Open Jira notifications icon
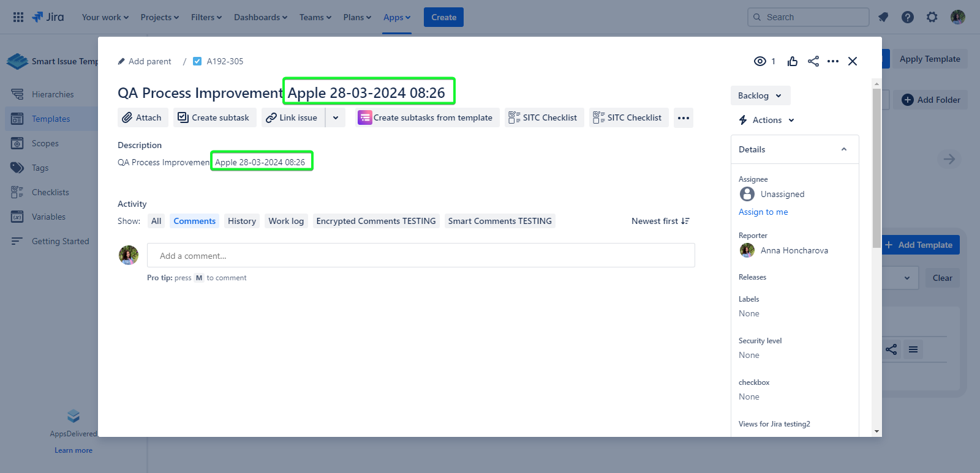Image resolution: width=980 pixels, height=473 pixels. pos(883,17)
